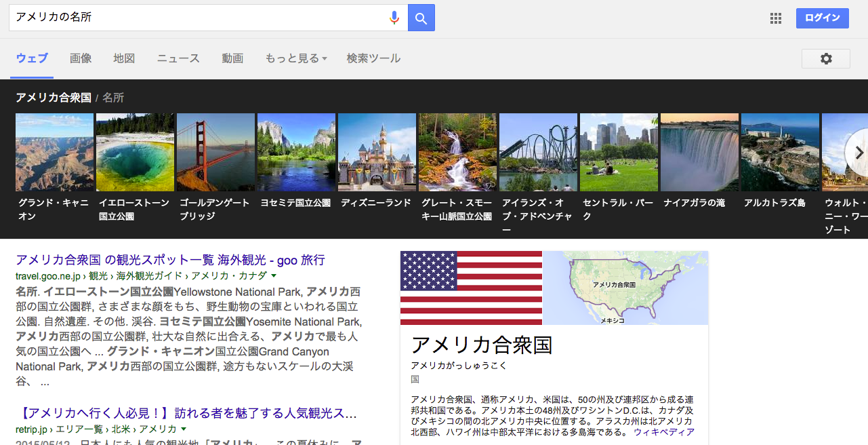Open the セントラル・パーク thumbnail
This screenshot has width=868, height=445.
tap(619, 152)
